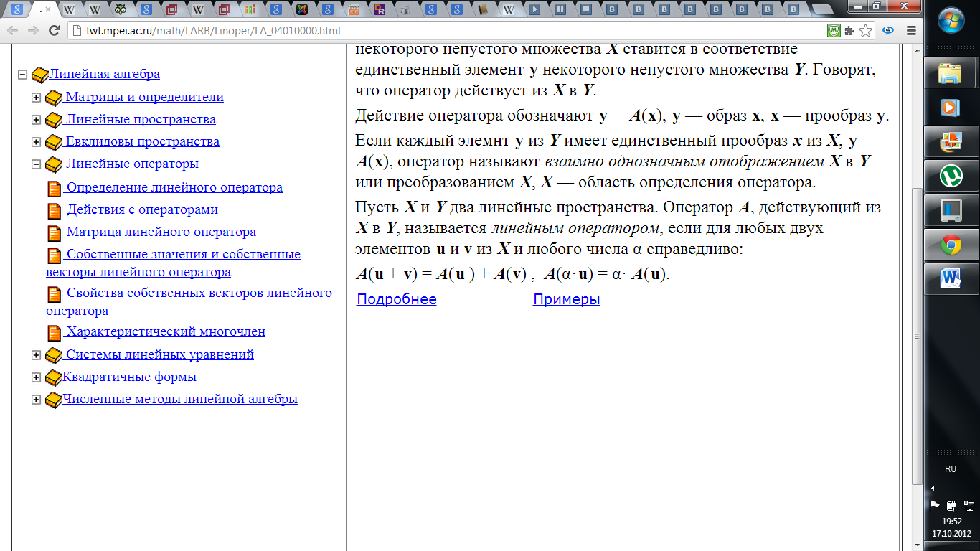Click the Chrome taskbar icon
This screenshot has height=551, width=980.
point(951,245)
